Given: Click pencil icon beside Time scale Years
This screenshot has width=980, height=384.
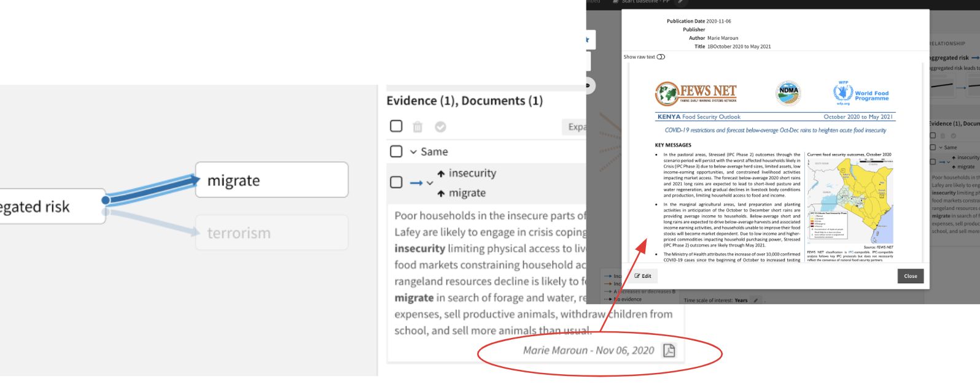Looking at the screenshot, I should 756,301.
